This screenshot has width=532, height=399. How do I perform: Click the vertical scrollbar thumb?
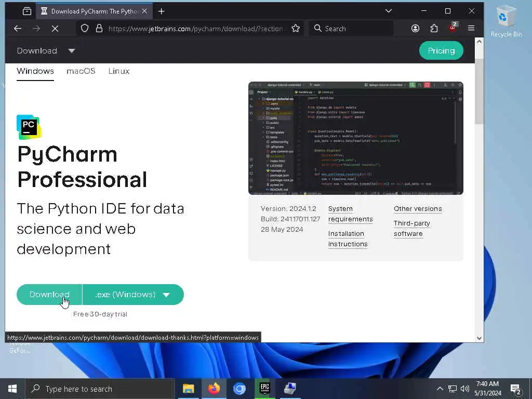click(479, 91)
